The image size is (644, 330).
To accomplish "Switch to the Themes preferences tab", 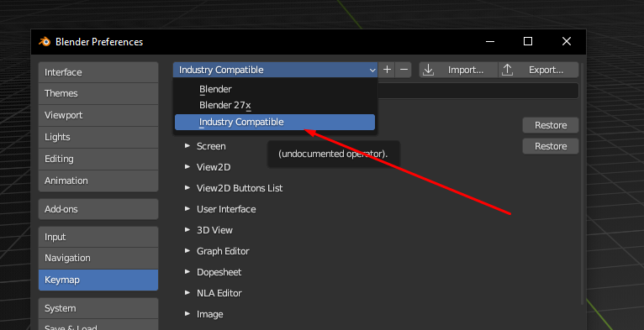I will coord(98,93).
